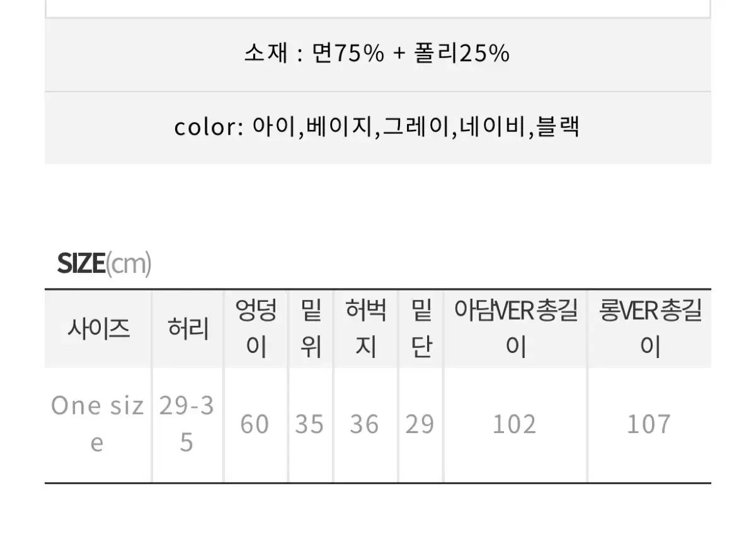This screenshot has width=756, height=556.
Task: Click the rise value 35 cell
Action: (309, 425)
